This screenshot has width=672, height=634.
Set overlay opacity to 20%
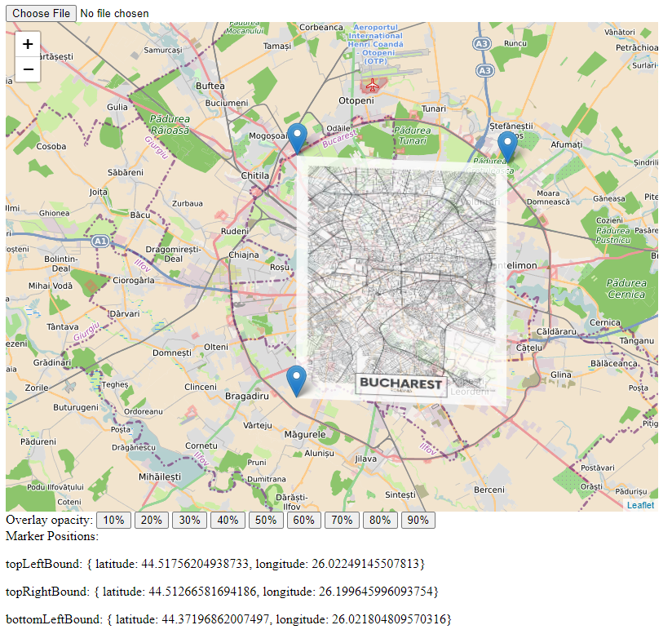(x=152, y=521)
